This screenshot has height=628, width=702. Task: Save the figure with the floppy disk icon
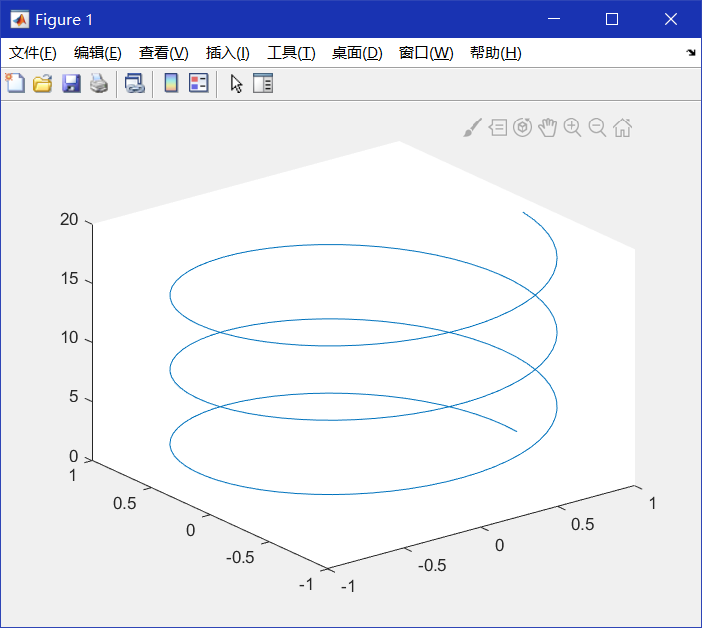point(71,84)
